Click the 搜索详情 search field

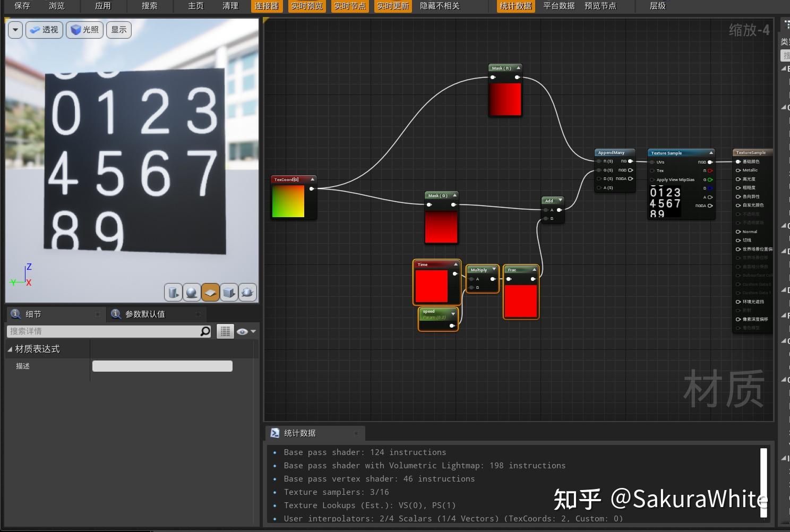pos(106,331)
